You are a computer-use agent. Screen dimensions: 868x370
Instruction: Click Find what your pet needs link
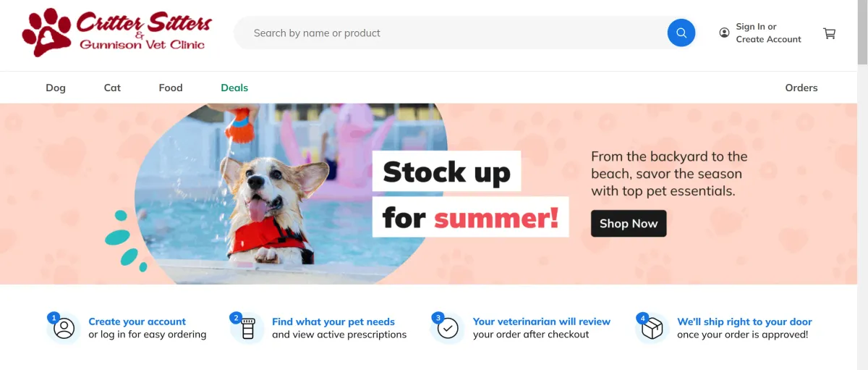point(333,321)
